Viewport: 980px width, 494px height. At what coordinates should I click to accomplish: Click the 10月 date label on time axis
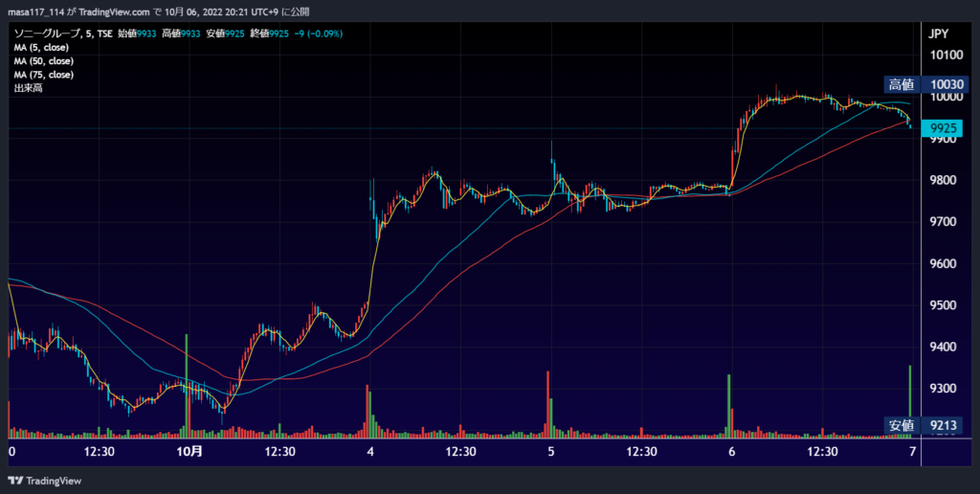tap(190, 452)
